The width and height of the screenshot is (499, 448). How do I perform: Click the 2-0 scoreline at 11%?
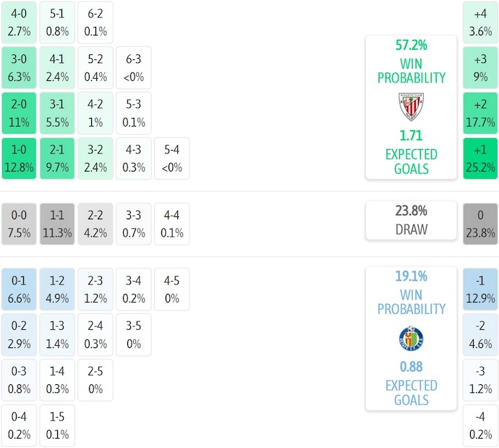pyautogui.click(x=20, y=114)
